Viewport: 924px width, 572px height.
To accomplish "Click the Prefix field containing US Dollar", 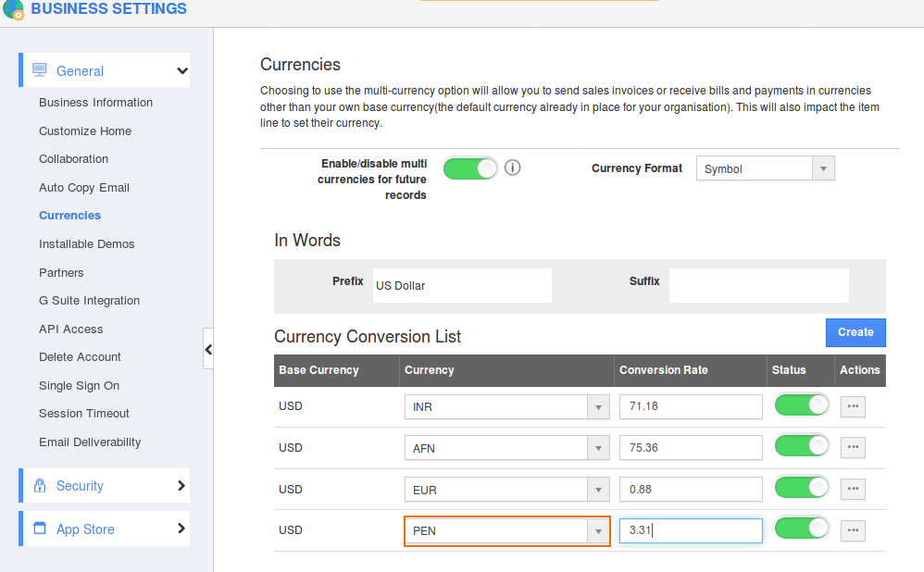I will click(461, 286).
